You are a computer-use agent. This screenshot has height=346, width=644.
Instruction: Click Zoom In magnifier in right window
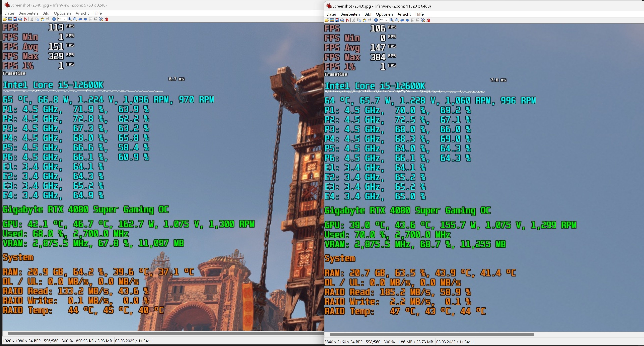click(x=392, y=20)
